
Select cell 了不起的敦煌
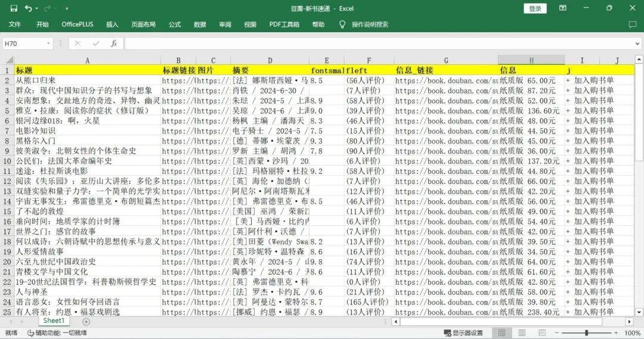coord(88,212)
